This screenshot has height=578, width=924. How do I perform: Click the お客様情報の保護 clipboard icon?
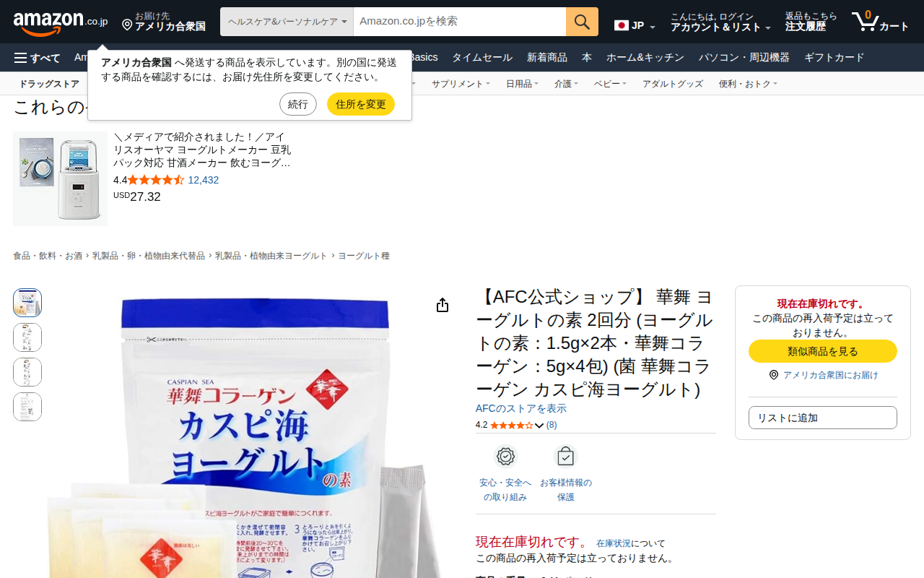566,457
